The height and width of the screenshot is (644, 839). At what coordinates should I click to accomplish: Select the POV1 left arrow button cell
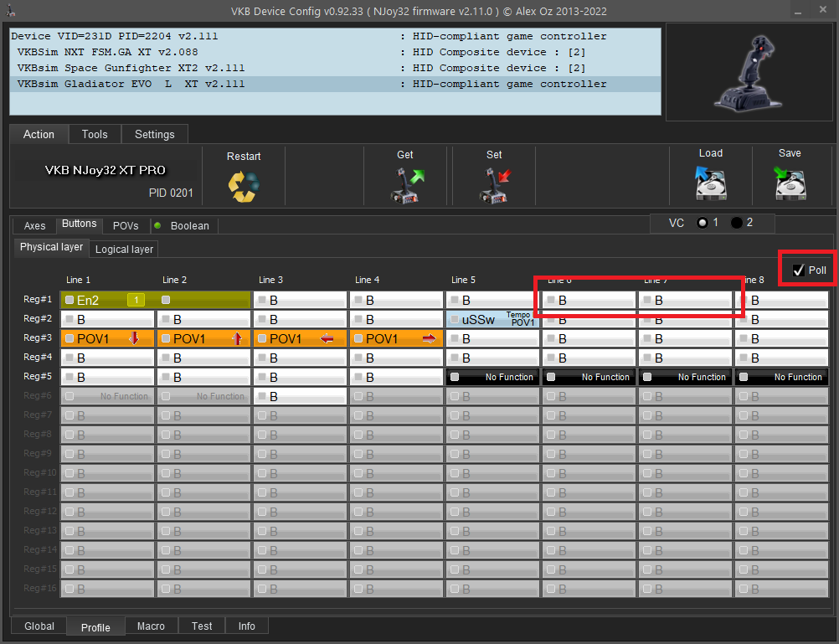coord(300,338)
